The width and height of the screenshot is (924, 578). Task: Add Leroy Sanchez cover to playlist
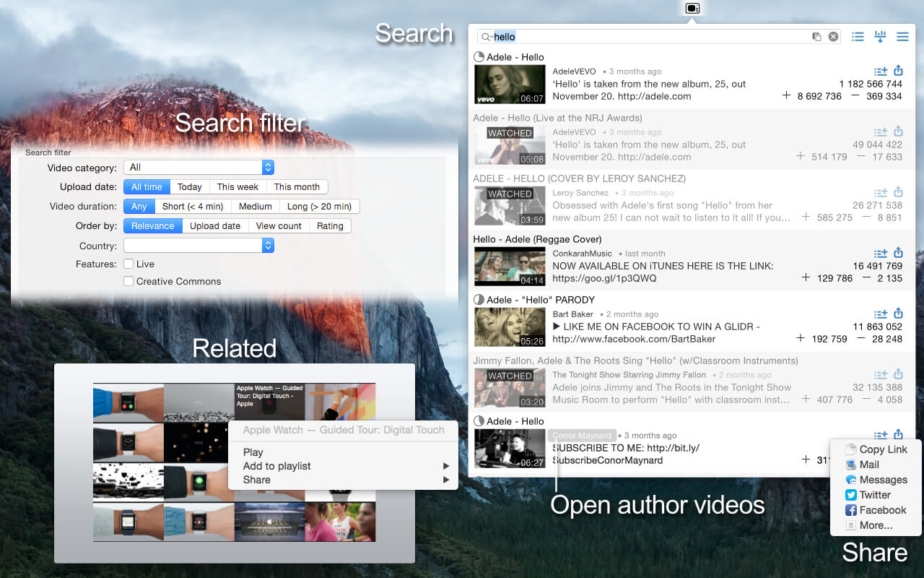click(881, 192)
